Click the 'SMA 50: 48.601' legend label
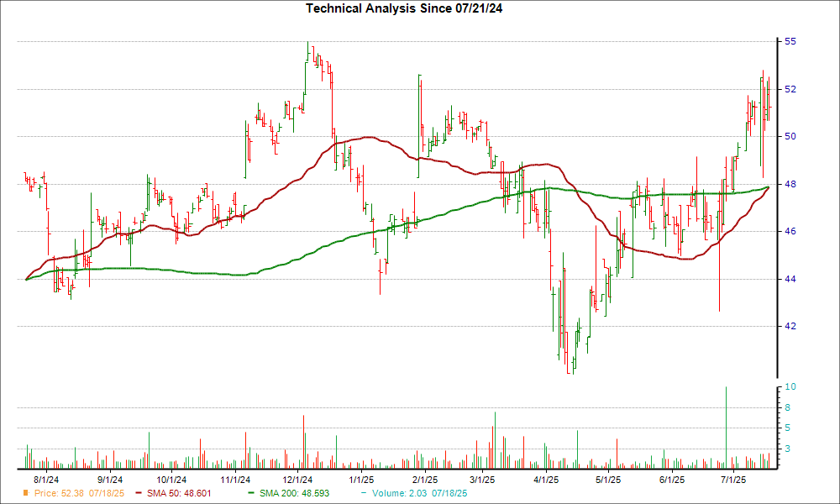The width and height of the screenshot is (840, 504). point(179,493)
